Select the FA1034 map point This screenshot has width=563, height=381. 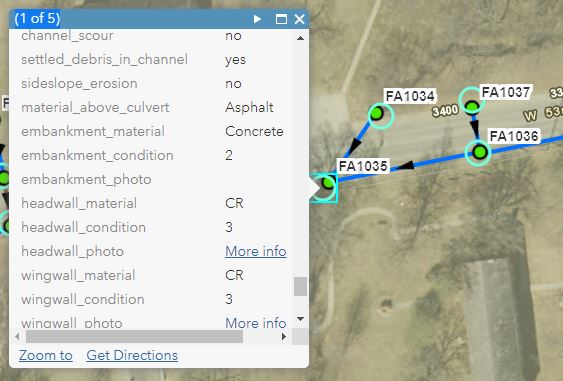[377, 113]
